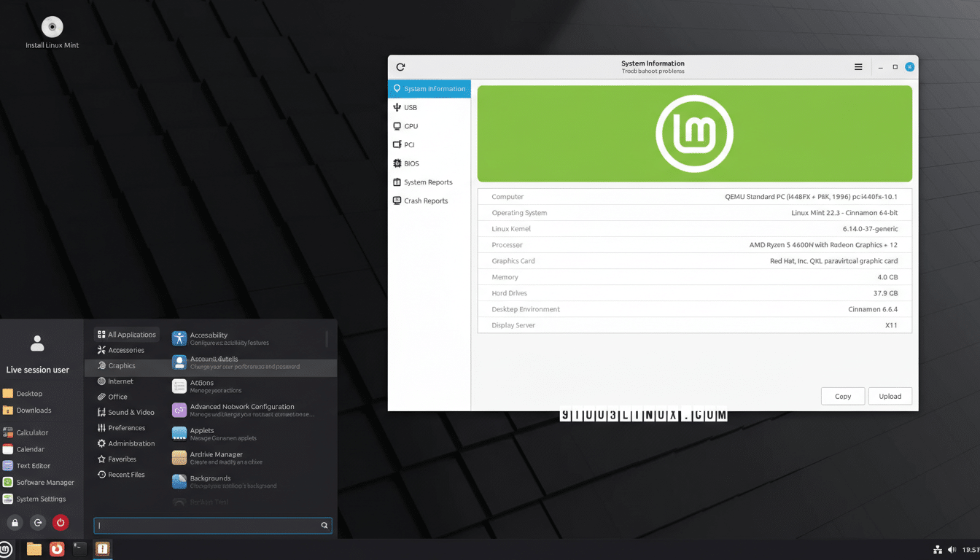Open the Files icon on the taskbar
Screen dimensions: 980x560
coord(34,548)
